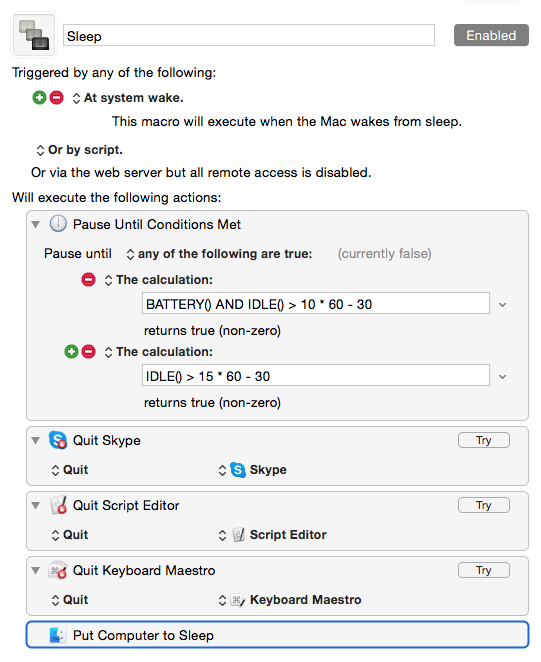Remove the BATTERY() AND IDLE() calculation condition
The width and height of the screenshot is (541, 662).
coord(88,279)
